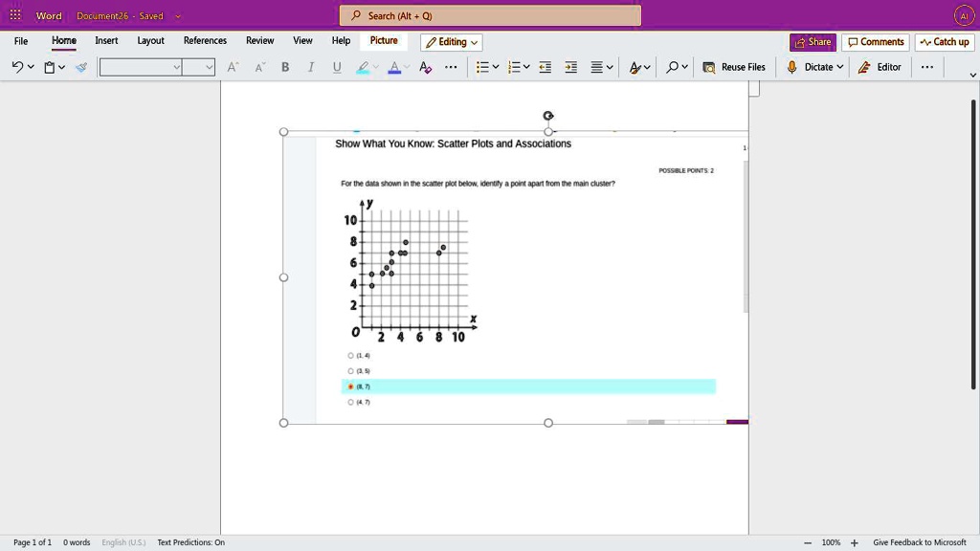This screenshot has height=551, width=980.
Task: Click the Bullets list icon
Action: click(x=482, y=67)
